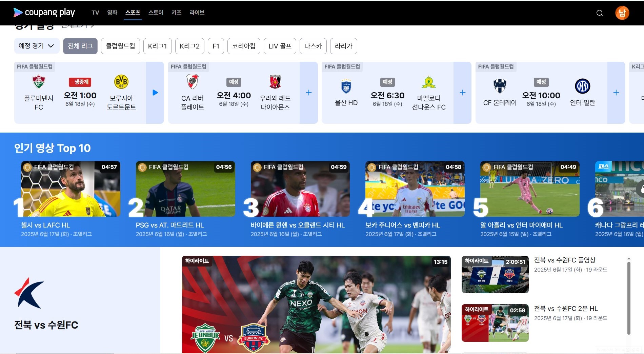
Task: Click the Borussia Dortmund BVB crest
Action: coord(121,82)
